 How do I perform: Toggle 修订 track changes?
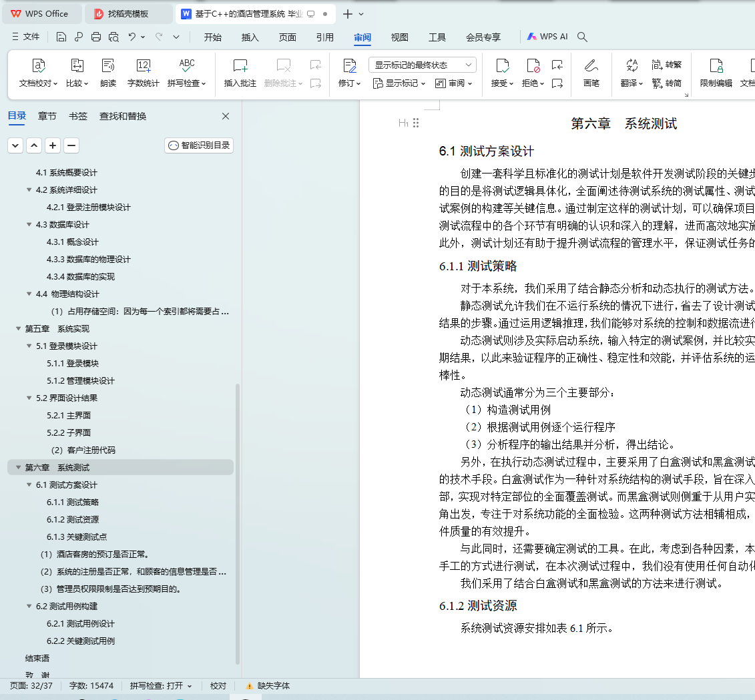pos(349,73)
